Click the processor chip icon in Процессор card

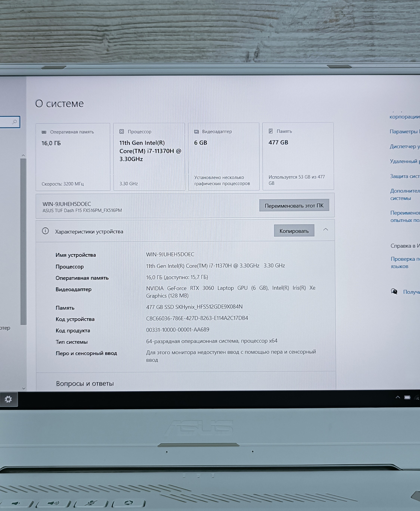[x=122, y=132]
